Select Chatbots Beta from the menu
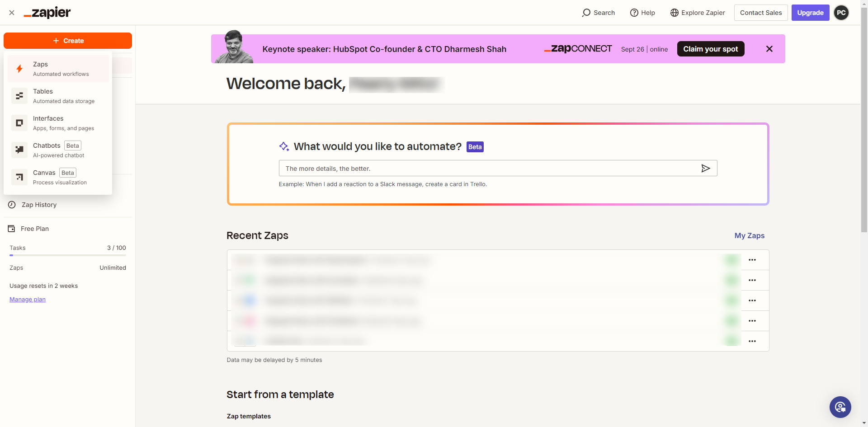 click(58, 150)
